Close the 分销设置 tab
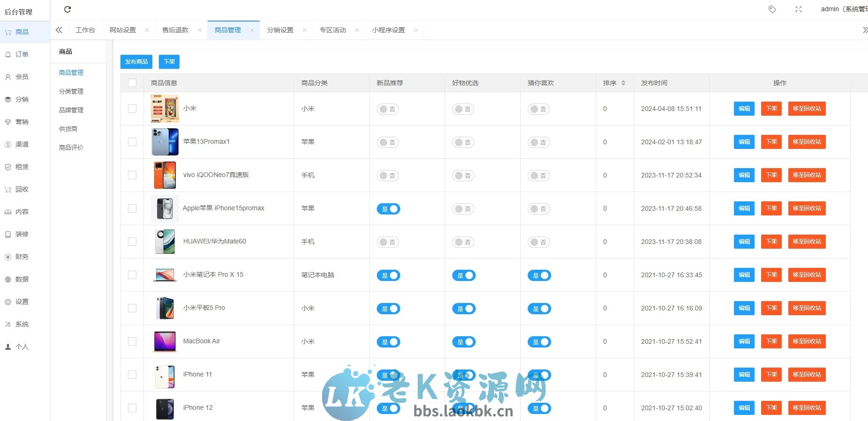Viewport: 868px width, 421px height. click(305, 30)
